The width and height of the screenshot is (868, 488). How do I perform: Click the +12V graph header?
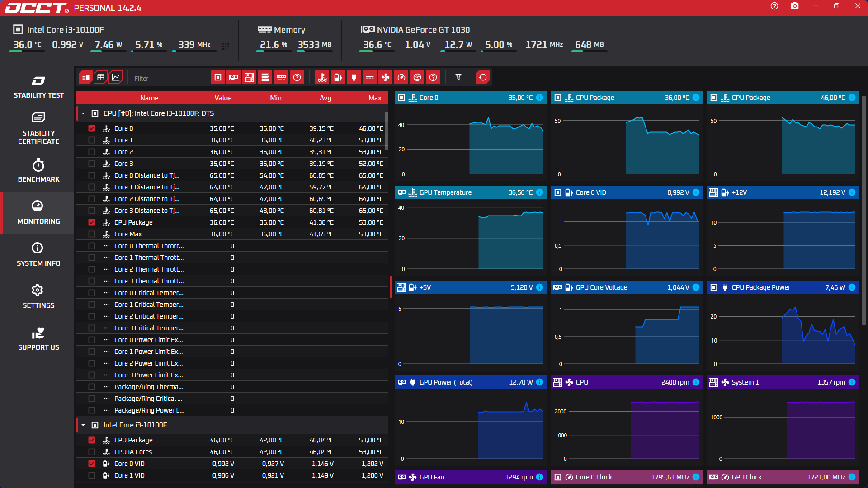pos(783,192)
